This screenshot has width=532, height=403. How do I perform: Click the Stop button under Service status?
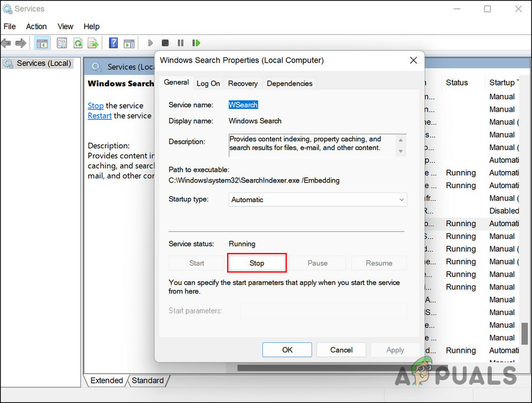[257, 263]
